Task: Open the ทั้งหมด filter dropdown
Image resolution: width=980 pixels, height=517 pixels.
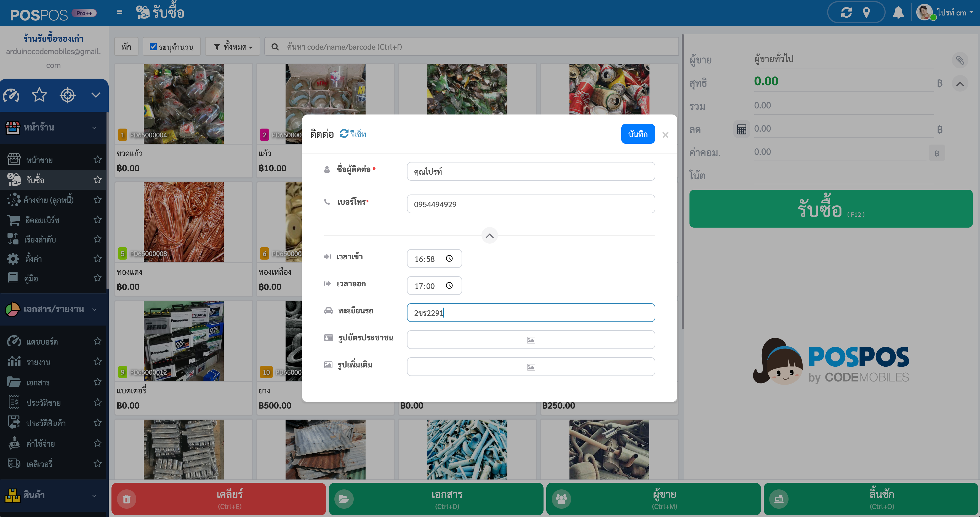Action: click(233, 47)
